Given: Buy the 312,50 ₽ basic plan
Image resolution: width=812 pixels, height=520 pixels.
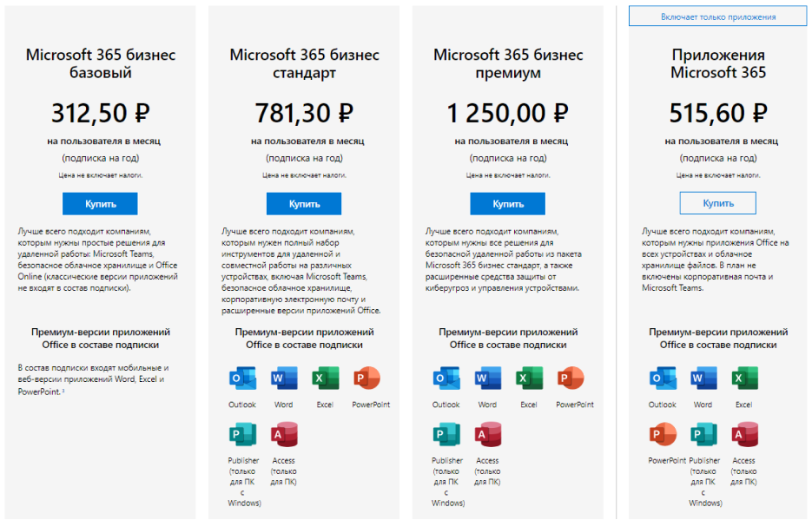Looking at the screenshot, I should (100, 204).
